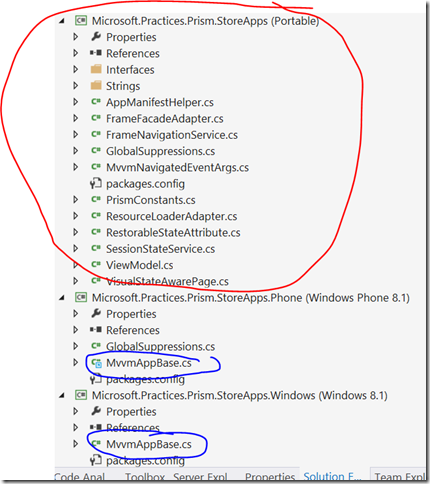Switch to Solution Explorer tab
The height and width of the screenshot is (484, 430).
click(332, 476)
